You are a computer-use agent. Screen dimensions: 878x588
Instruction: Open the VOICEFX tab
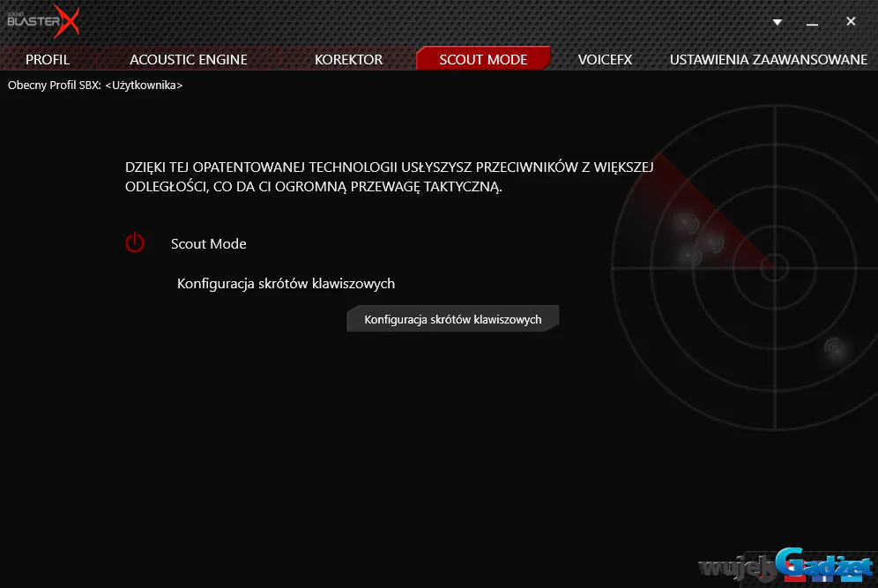(605, 59)
